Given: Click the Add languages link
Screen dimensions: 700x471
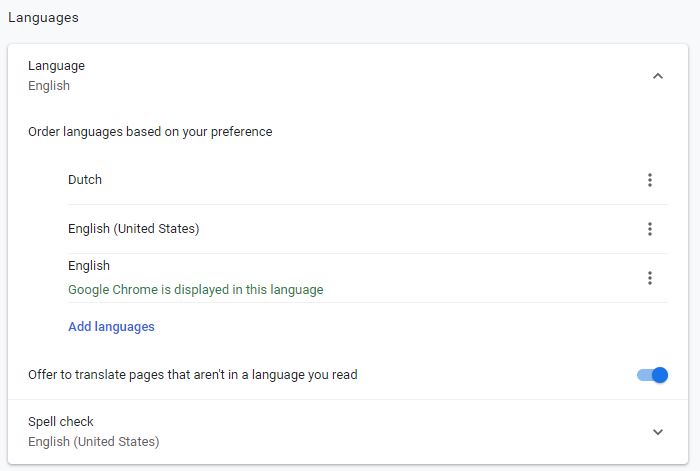Looking at the screenshot, I should click(x=111, y=327).
